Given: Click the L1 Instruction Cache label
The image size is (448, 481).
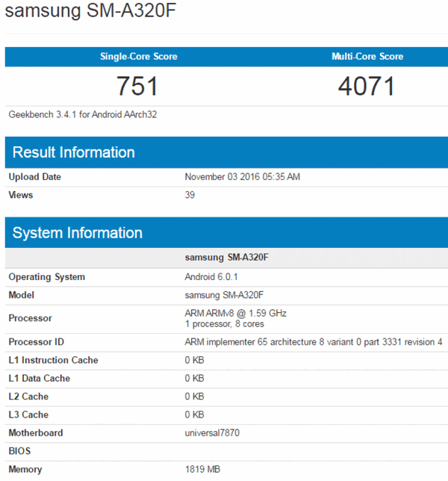Looking at the screenshot, I should click(53, 360).
